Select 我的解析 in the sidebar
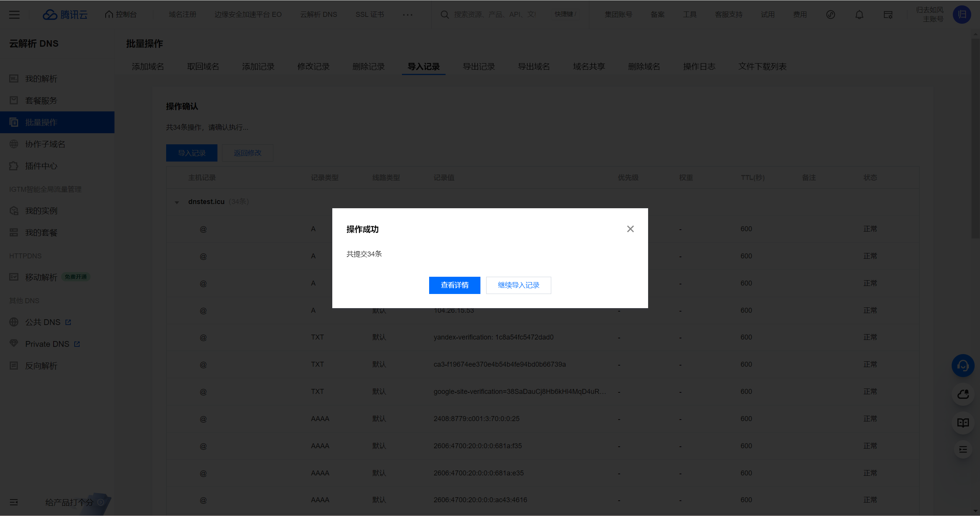 [41, 79]
